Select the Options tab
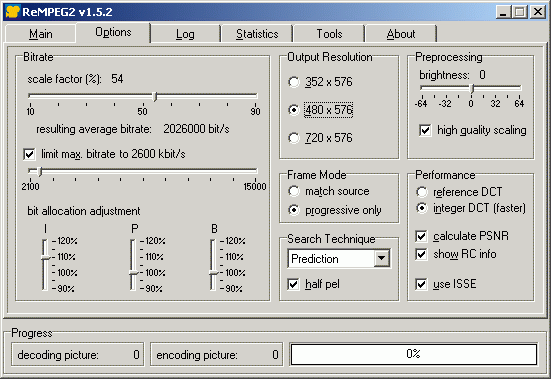This screenshot has height=379, width=551. pos(113,32)
